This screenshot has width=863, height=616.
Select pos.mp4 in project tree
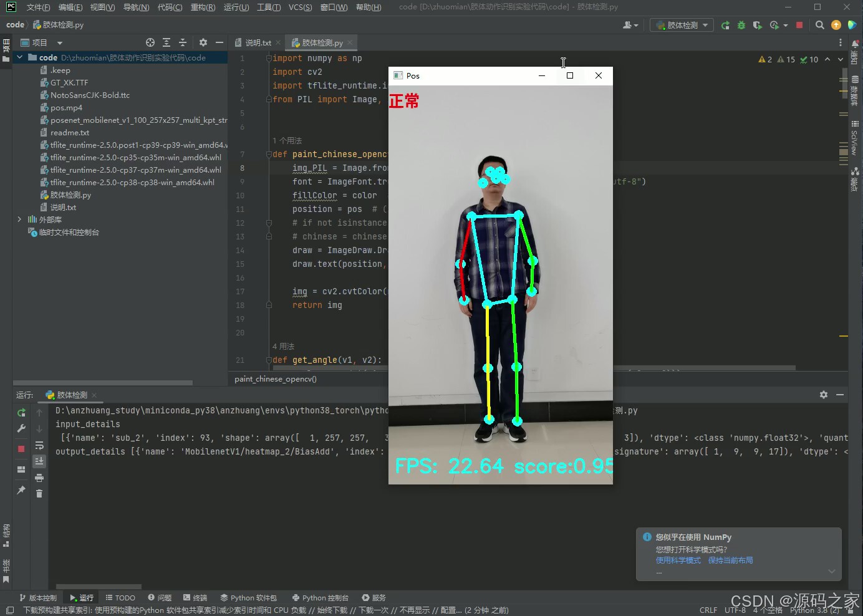click(66, 107)
